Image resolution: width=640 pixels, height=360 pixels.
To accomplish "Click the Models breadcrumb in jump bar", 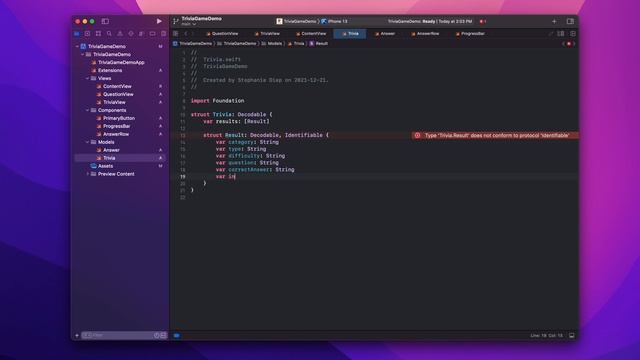I will tap(272, 44).
